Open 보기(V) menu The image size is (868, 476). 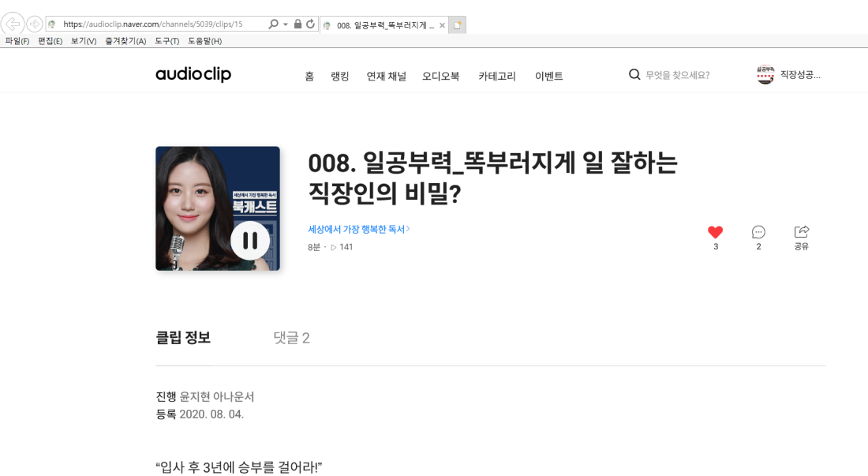(84, 41)
